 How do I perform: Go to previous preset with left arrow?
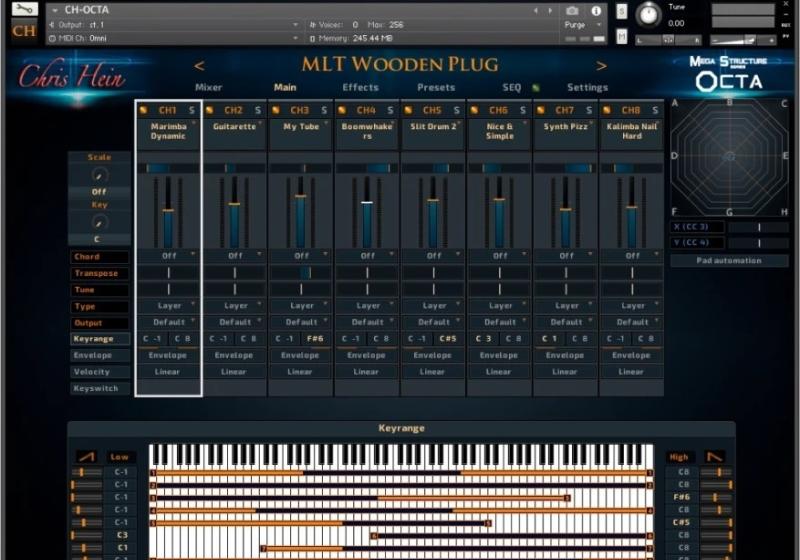(x=199, y=66)
